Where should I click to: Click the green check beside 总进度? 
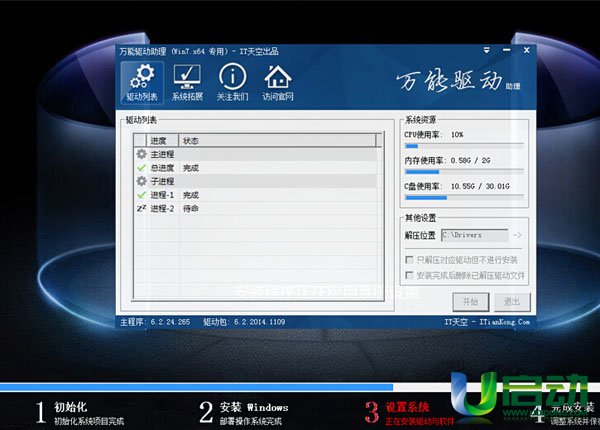142,168
